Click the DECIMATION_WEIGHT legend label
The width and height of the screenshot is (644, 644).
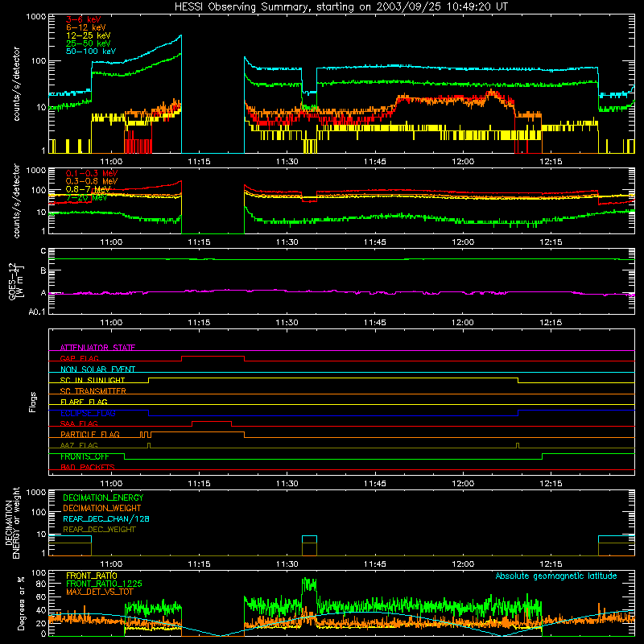click(102, 508)
